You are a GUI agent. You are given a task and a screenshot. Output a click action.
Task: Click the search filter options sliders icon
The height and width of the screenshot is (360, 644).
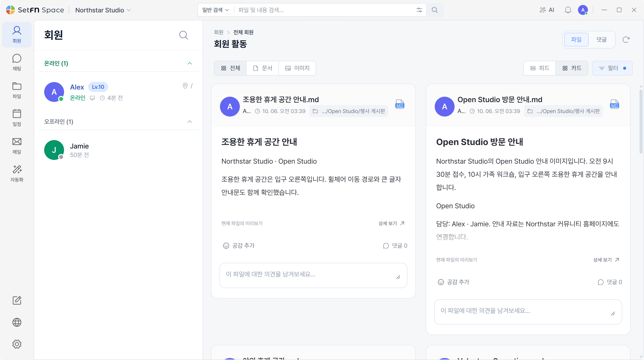419,10
